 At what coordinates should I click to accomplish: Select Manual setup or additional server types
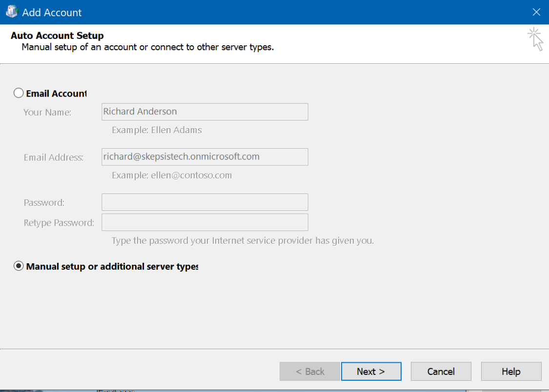click(x=19, y=266)
